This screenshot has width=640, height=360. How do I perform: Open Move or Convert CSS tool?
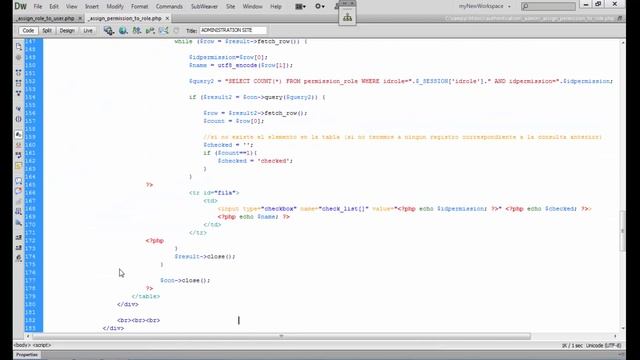[19, 222]
